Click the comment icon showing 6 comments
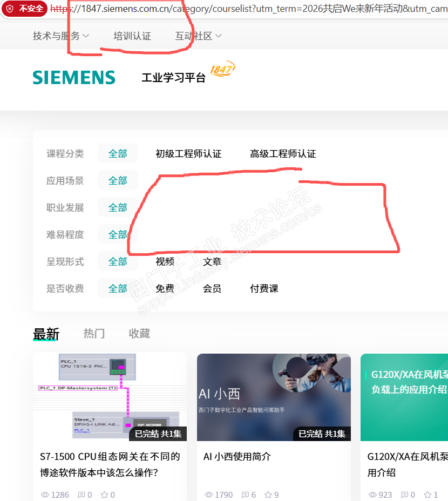Screen dimensions: 448x501 (x=245, y=495)
